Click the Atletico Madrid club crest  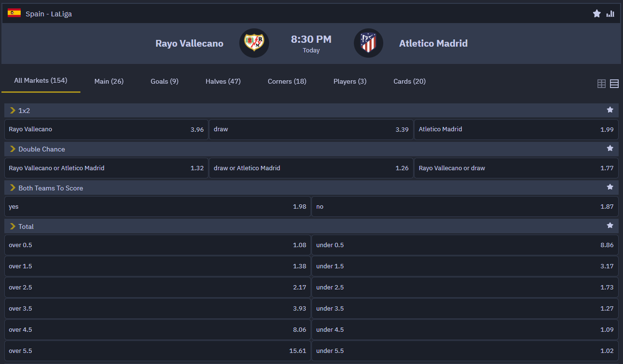tap(368, 43)
